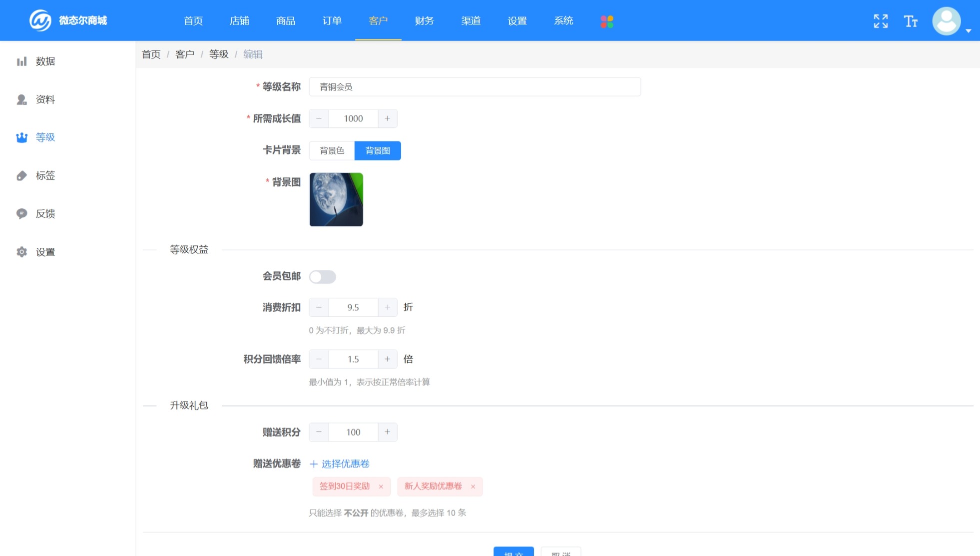Switch card background to 背景色
980x556 pixels.
331,150
